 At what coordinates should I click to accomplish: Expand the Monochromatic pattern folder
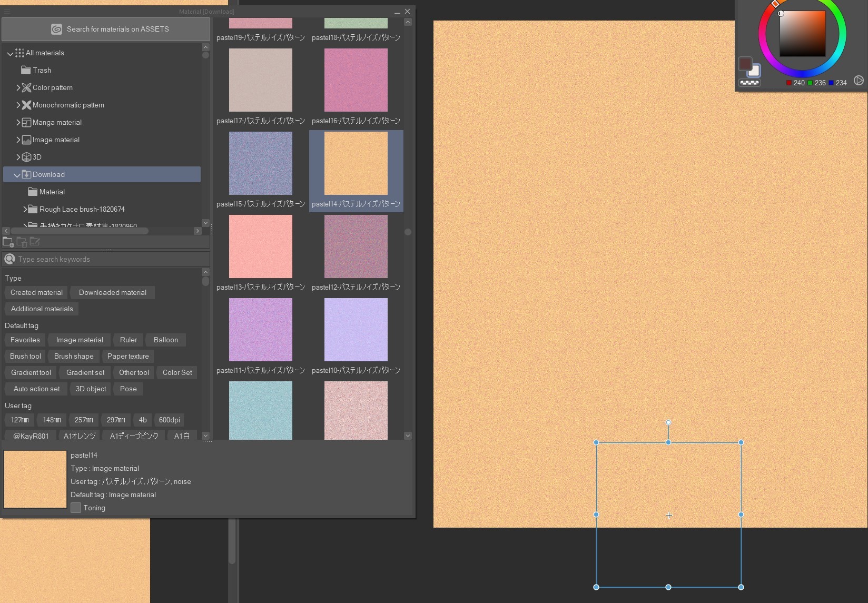(18, 105)
